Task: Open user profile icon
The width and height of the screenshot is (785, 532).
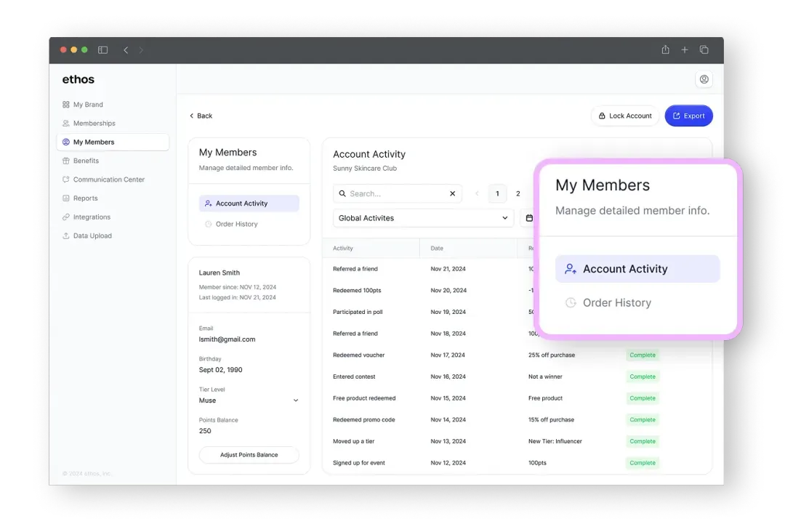Action: [704, 79]
